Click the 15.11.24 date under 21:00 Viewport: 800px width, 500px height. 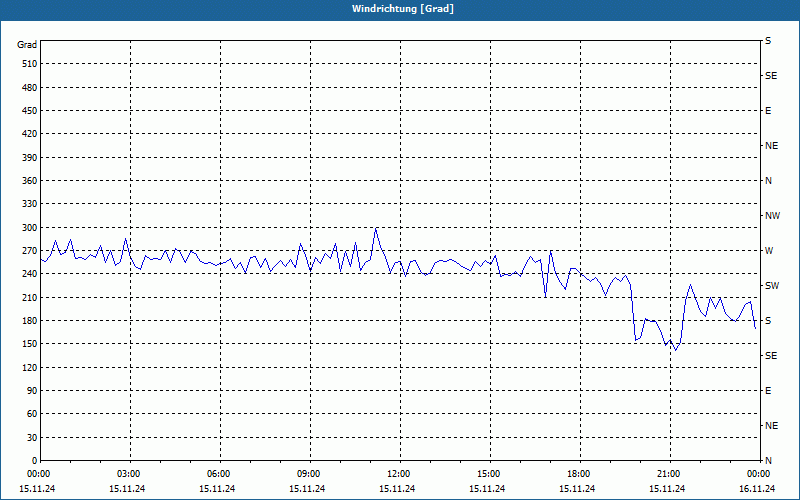[667, 489]
